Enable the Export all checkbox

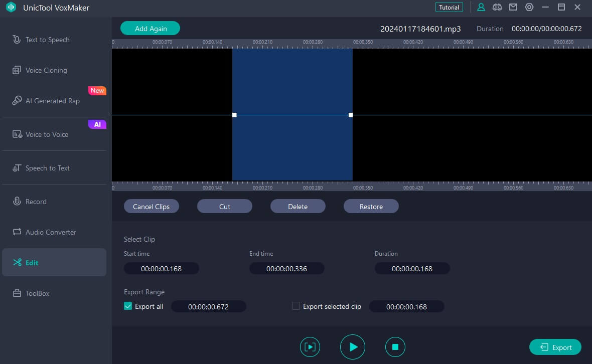pos(128,306)
